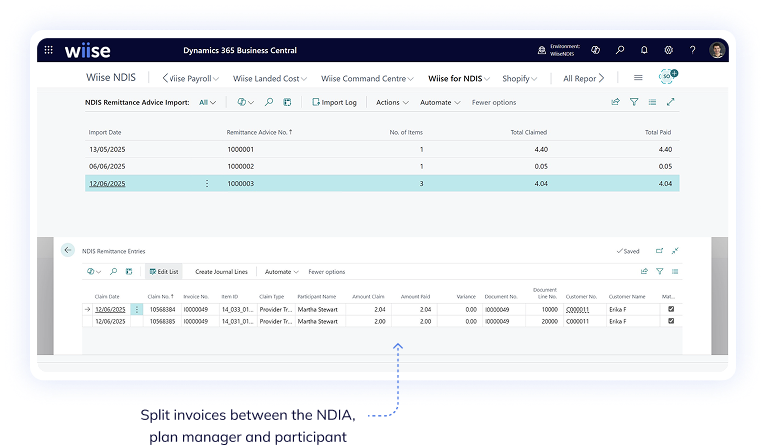Open analyze dropdown in import toolbar
This screenshot has width=766, height=448.
click(x=246, y=102)
